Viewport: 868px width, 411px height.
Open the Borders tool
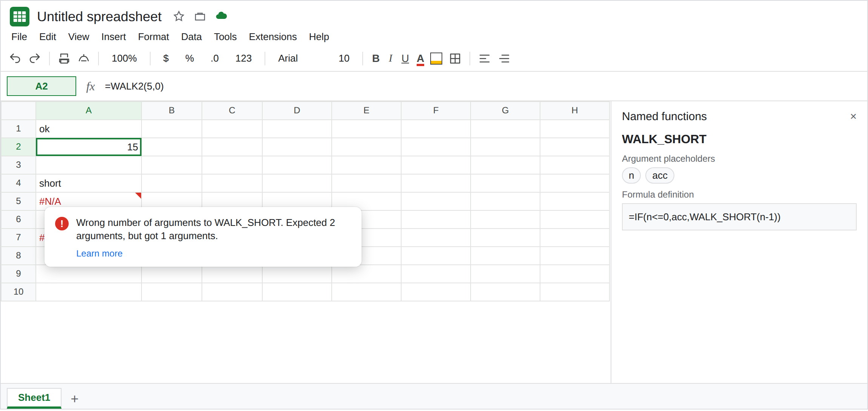455,59
